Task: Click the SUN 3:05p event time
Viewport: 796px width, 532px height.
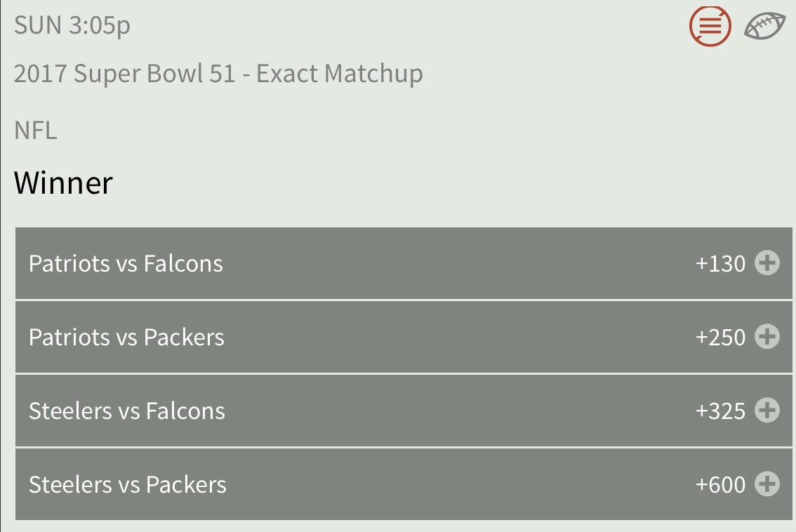Action: tap(72, 26)
